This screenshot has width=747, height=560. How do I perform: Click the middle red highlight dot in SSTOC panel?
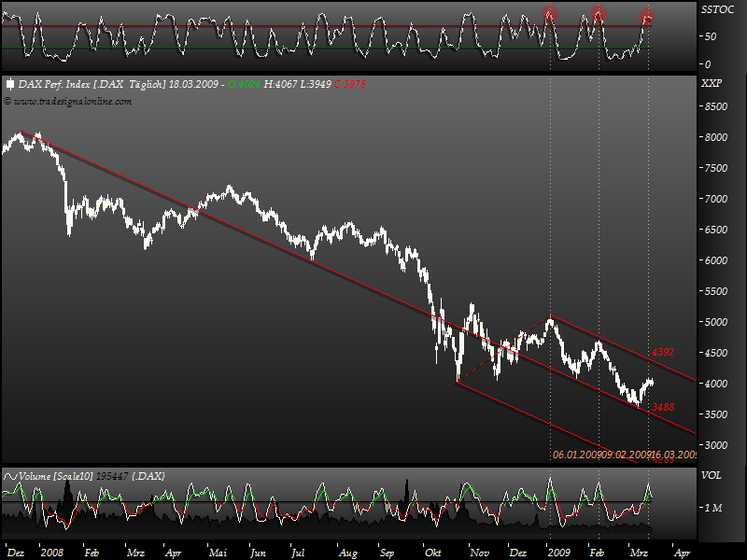599,12
